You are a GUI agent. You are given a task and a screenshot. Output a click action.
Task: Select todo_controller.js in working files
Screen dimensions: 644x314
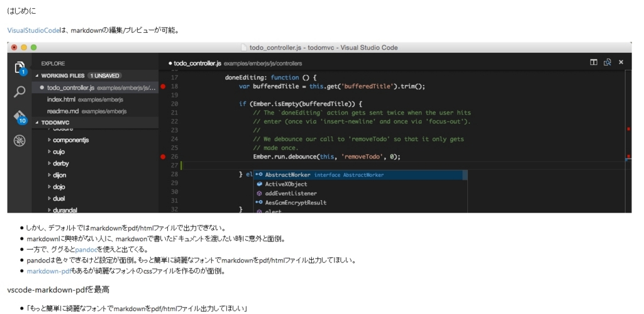coord(96,87)
